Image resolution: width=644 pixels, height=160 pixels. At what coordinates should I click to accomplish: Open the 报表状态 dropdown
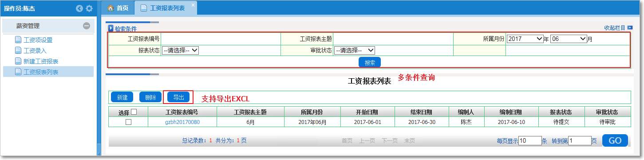[x=180, y=50]
